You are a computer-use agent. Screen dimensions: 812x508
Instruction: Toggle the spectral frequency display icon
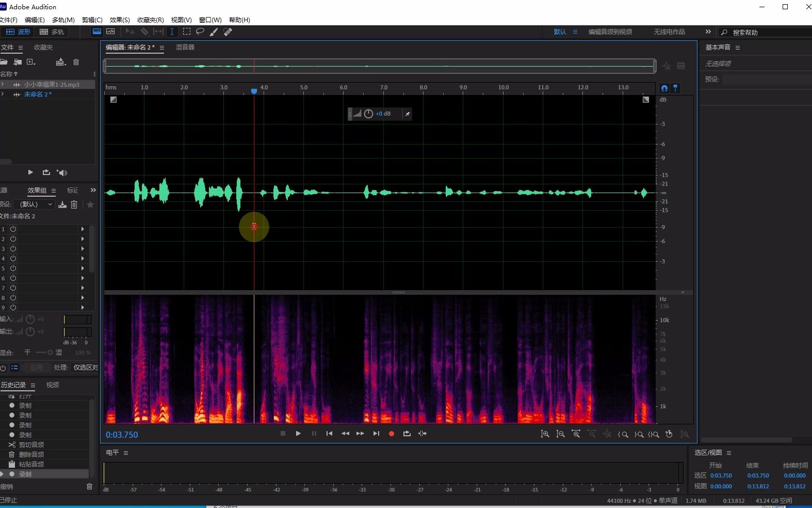pyautogui.click(x=97, y=31)
